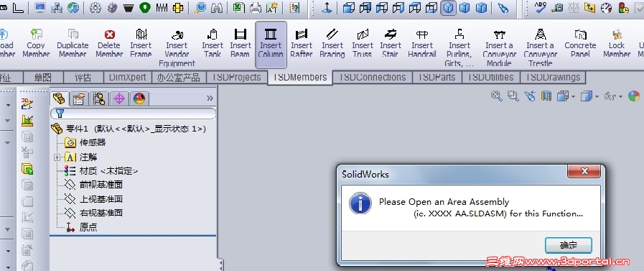The height and width of the screenshot is (271, 644).
Task: Open Insert Vendor Equipment
Action: 177,47
